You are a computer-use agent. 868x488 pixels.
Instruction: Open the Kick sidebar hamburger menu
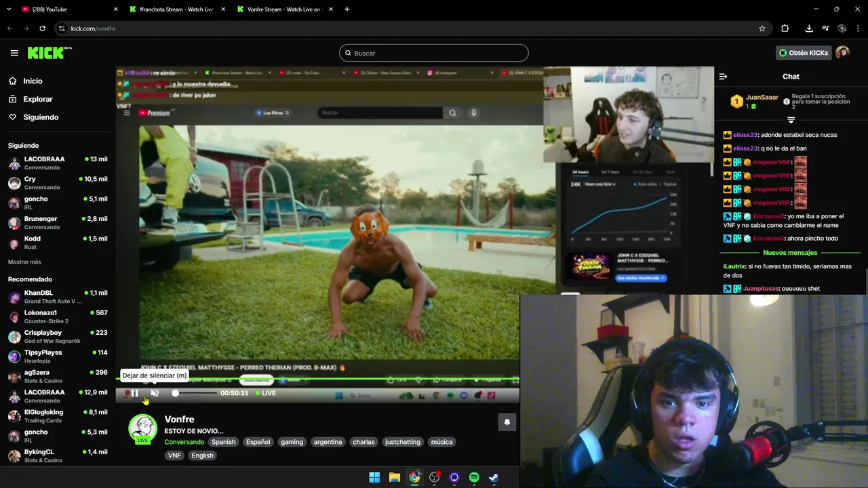coord(14,53)
